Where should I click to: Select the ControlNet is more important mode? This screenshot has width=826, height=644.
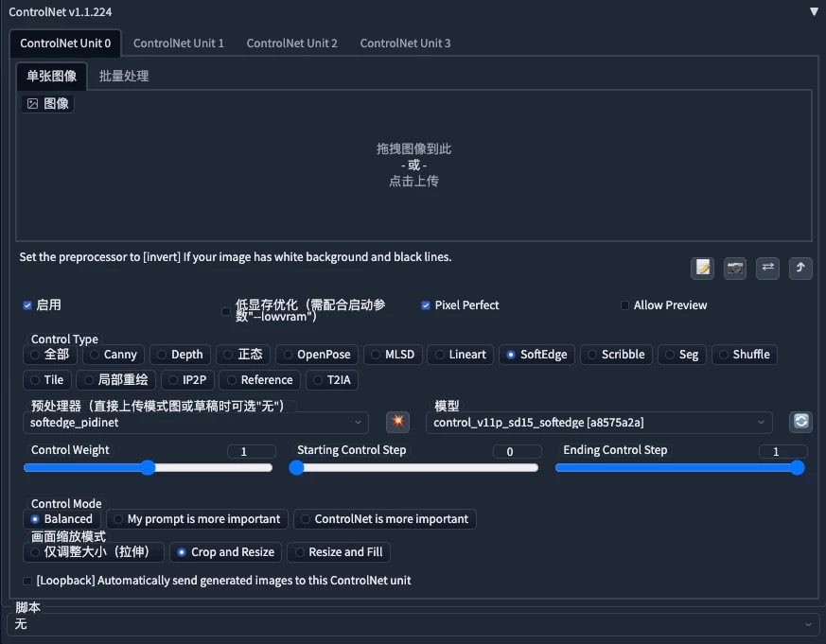(x=385, y=518)
